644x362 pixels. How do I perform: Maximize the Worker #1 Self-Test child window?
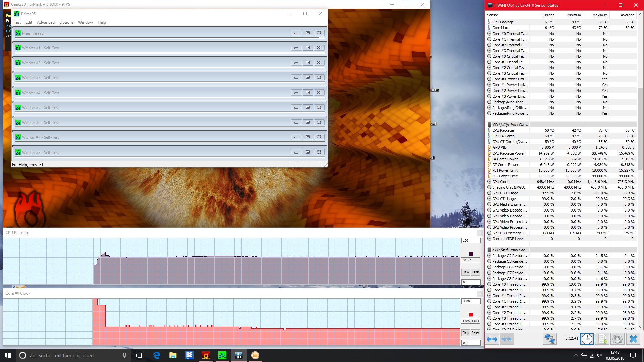coord(308,48)
